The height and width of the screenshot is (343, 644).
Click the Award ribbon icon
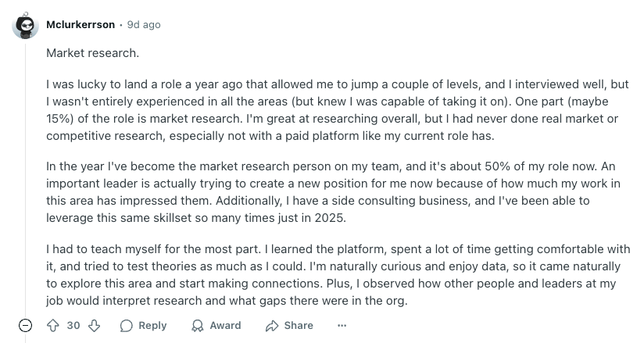pos(198,326)
